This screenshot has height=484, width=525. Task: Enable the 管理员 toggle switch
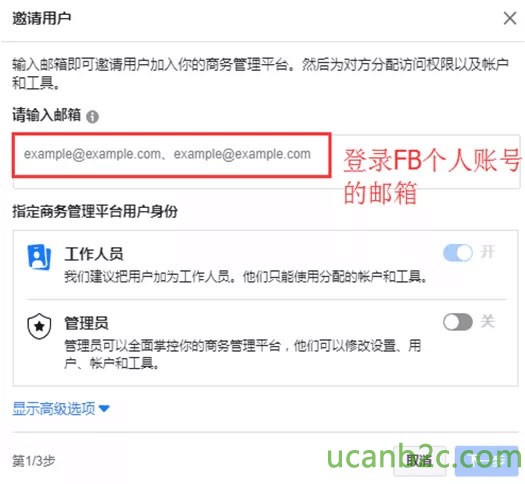tap(458, 322)
